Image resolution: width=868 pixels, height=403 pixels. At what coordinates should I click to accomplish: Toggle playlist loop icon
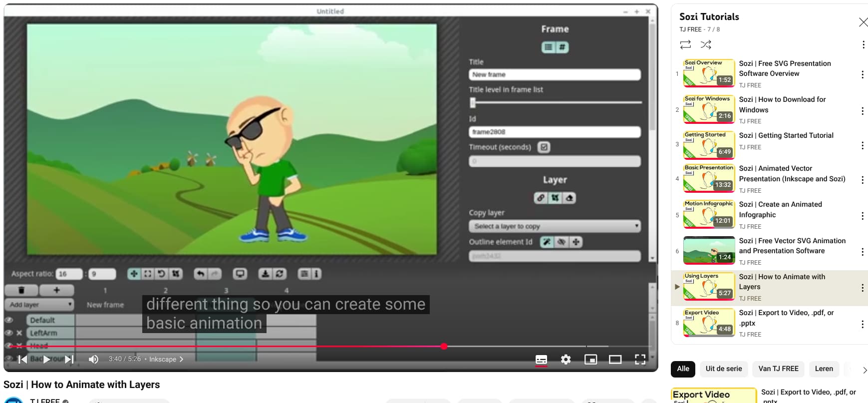pos(685,44)
